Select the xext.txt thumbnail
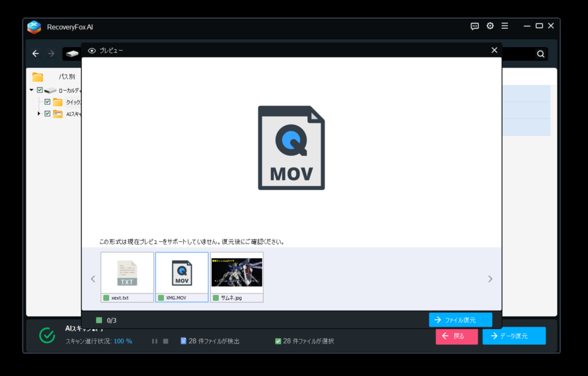The image size is (588, 376). pyautogui.click(x=127, y=277)
